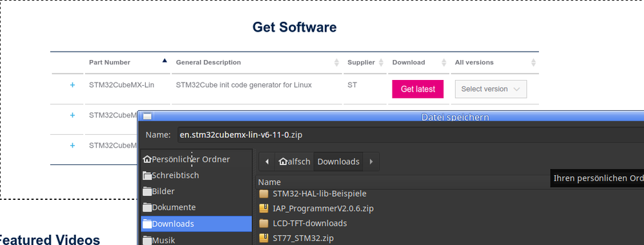Click back arrow in path bar
The image size is (644, 245).
[x=267, y=162]
